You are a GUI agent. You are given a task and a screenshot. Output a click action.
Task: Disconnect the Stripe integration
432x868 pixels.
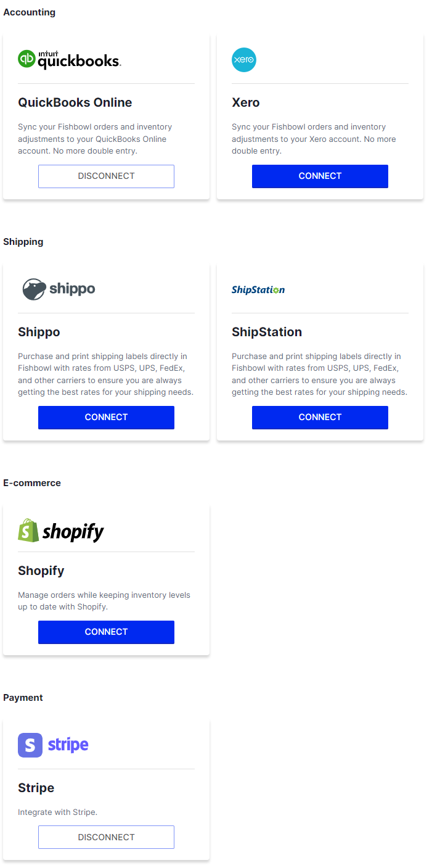pos(106,837)
